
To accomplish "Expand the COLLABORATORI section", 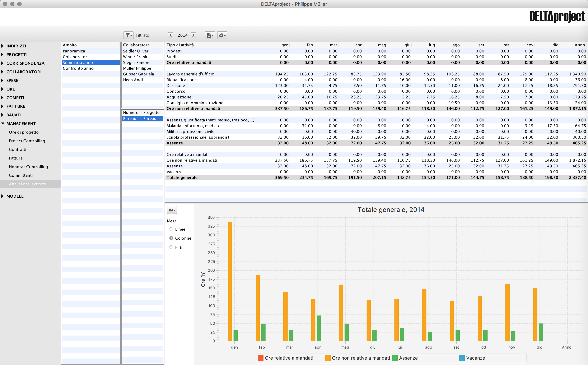I will (2, 72).
